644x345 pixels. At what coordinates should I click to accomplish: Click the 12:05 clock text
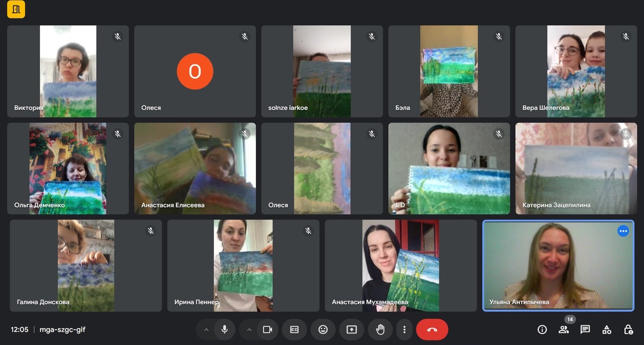pyautogui.click(x=19, y=329)
